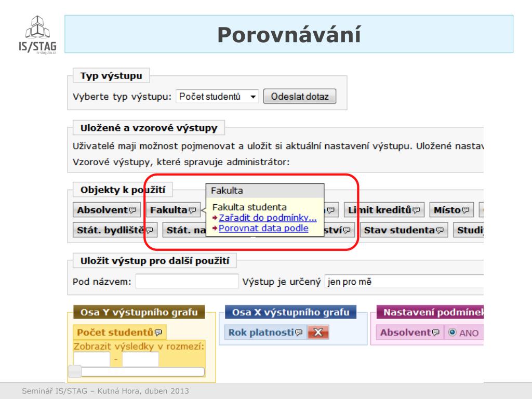Open the Počet studentů output type dropdown

[217, 97]
